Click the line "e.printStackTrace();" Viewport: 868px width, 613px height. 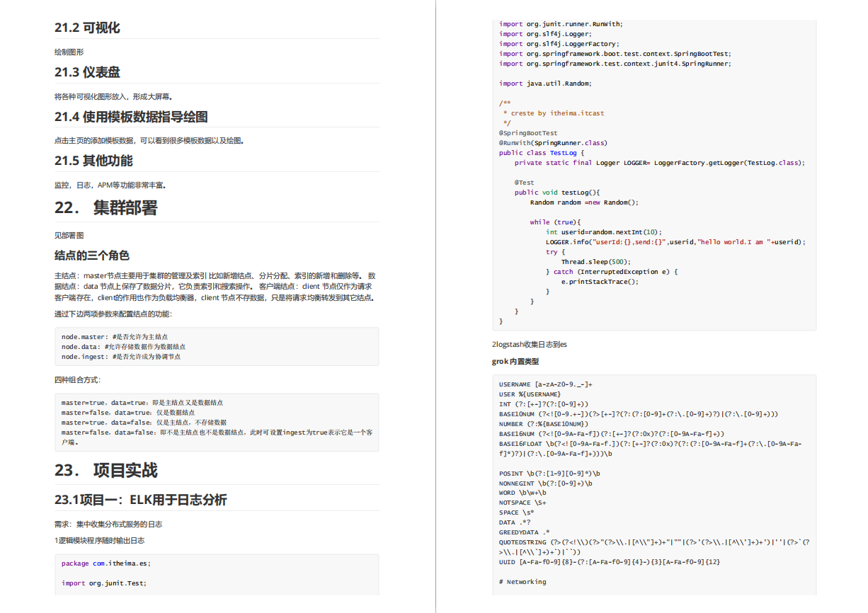[x=600, y=282]
